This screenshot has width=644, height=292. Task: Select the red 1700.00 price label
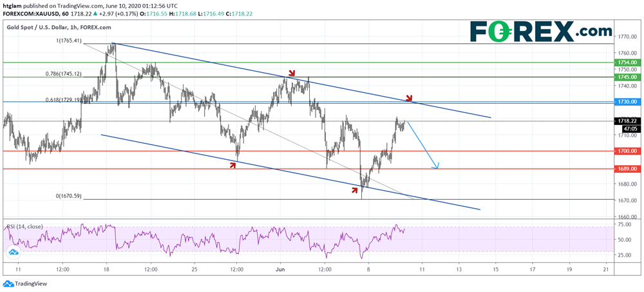(627, 151)
